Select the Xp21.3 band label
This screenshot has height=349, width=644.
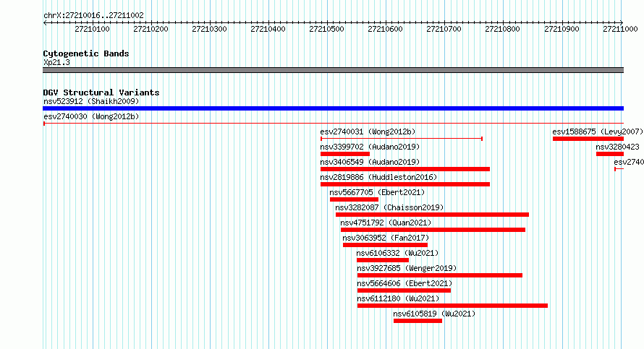(x=56, y=62)
